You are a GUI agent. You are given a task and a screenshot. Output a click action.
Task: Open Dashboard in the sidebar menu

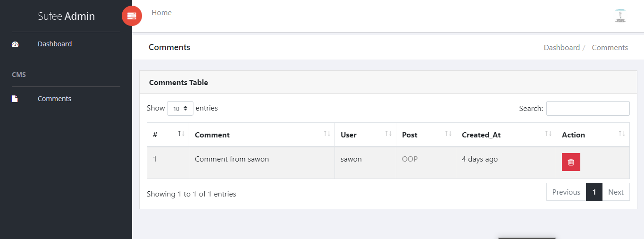click(55, 44)
